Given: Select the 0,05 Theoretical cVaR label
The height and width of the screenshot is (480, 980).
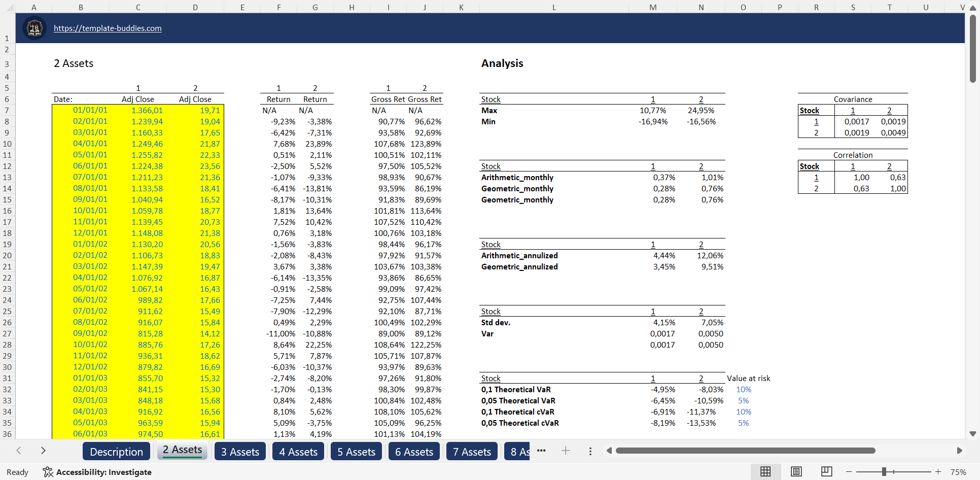Looking at the screenshot, I should (x=520, y=423).
